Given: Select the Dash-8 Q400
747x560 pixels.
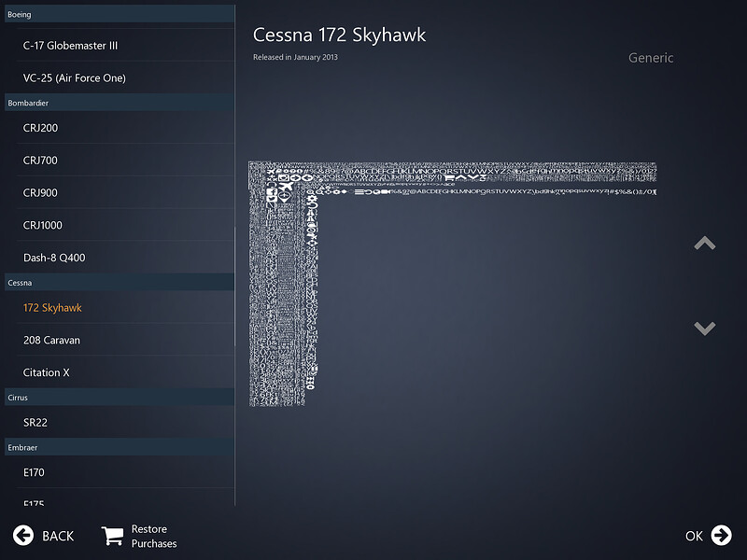Looking at the screenshot, I should click(126, 258).
